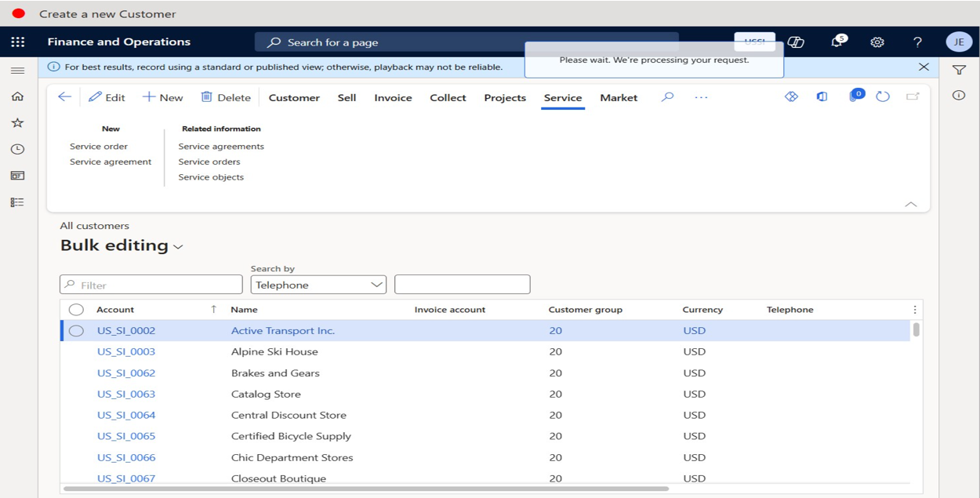980x498 pixels.
Task: Open the app launcher waffle icon
Action: [18, 42]
